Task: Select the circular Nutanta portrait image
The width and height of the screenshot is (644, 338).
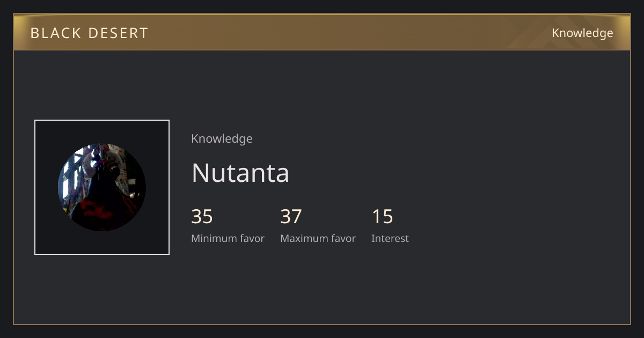Action: 102,187
